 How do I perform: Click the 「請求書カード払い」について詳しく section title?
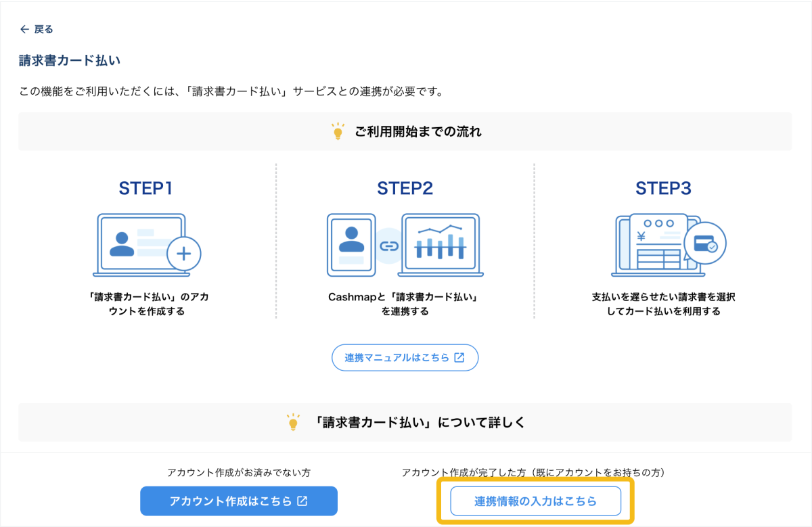pos(420,422)
